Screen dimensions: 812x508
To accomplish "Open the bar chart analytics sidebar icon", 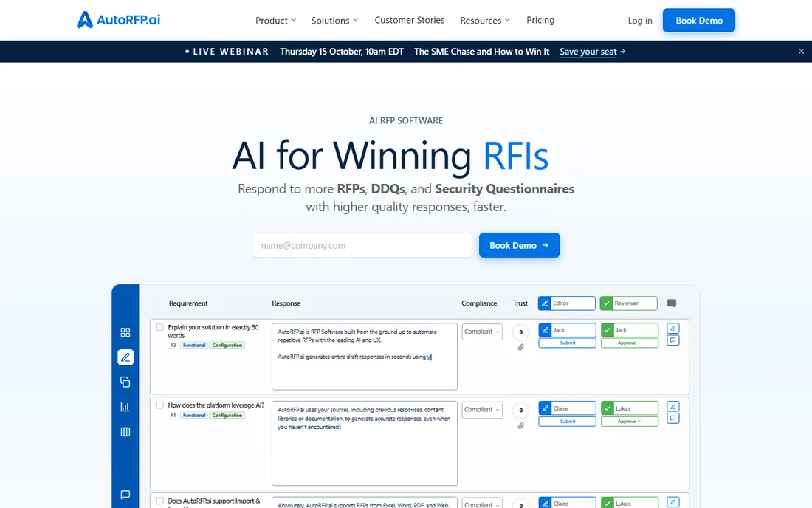I will pos(125,407).
